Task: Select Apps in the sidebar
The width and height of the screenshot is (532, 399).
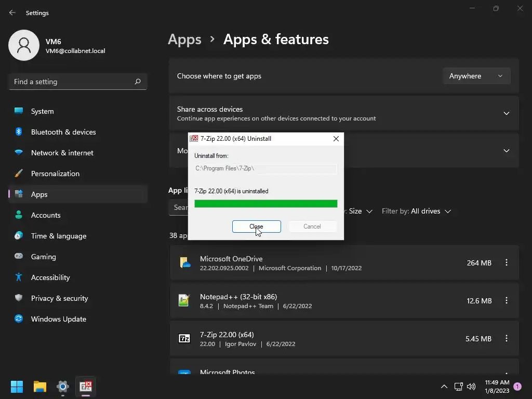Action: (x=78, y=194)
